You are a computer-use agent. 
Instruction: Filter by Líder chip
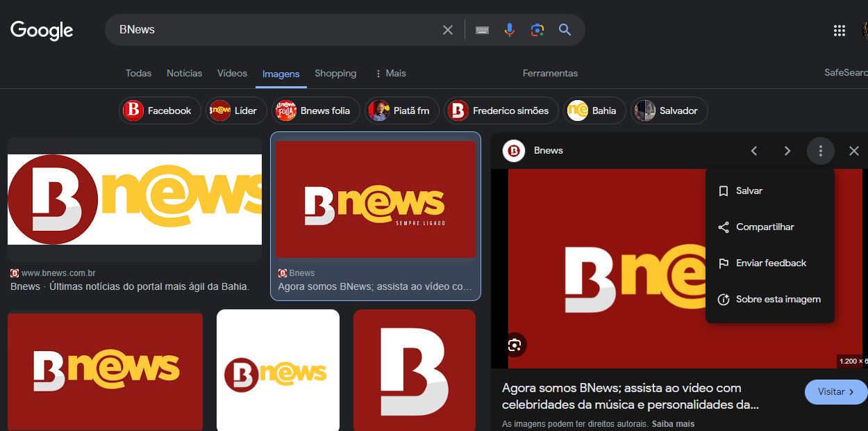pyautogui.click(x=236, y=111)
